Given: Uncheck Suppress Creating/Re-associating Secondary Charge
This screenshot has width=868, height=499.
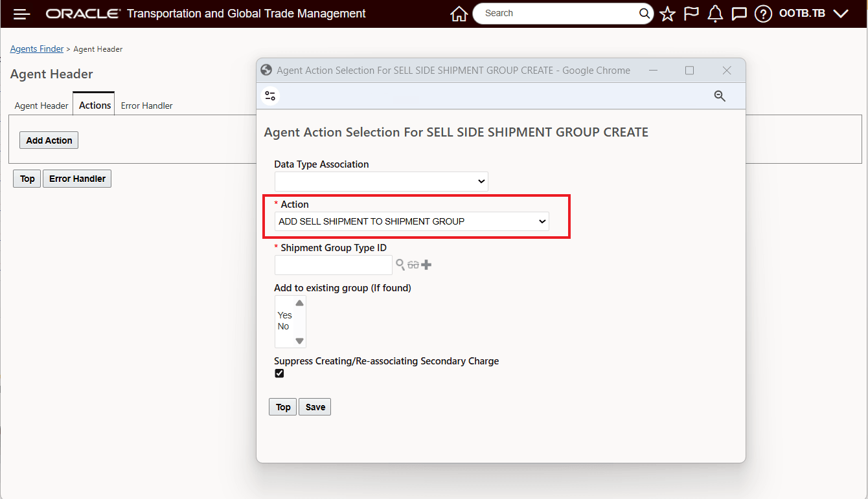Looking at the screenshot, I should tap(279, 373).
